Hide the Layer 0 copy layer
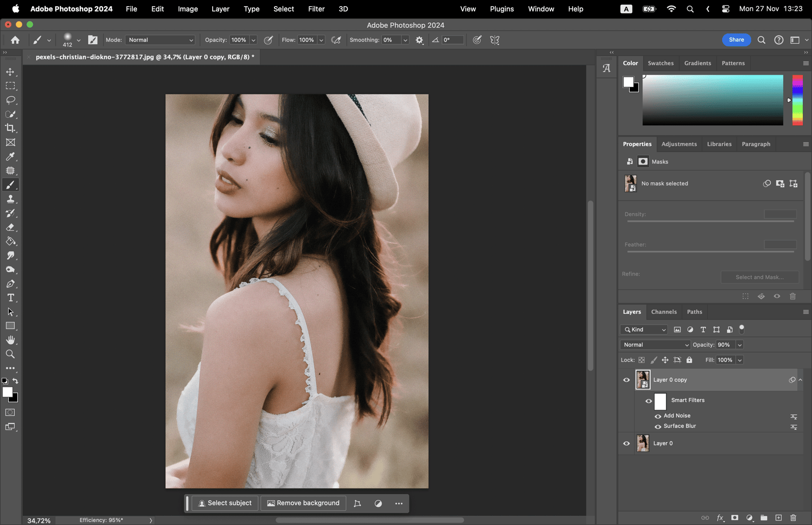Image resolution: width=812 pixels, height=525 pixels. coord(626,380)
